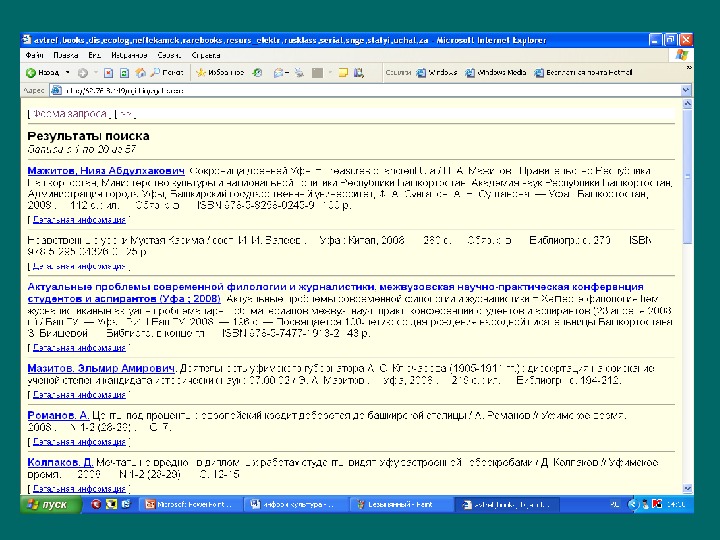
Task: Open the Forward history dropdown arrow
Action: [x=96, y=73]
